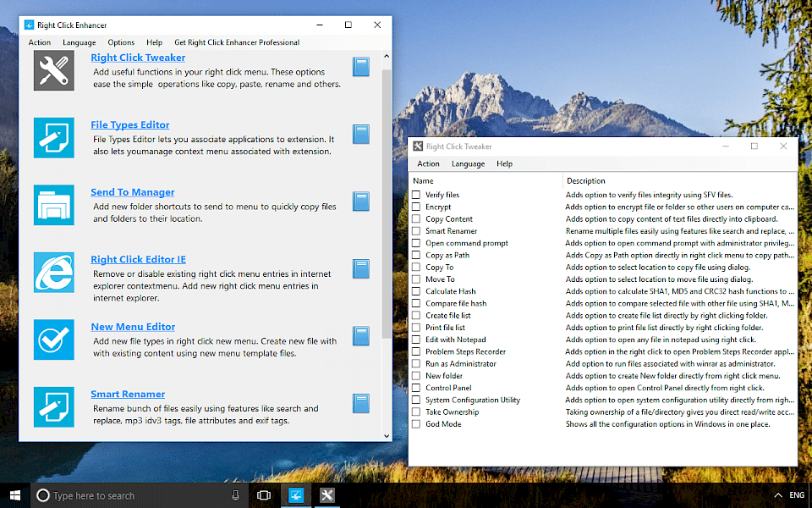Check the Copy as Path option

[416, 255]
